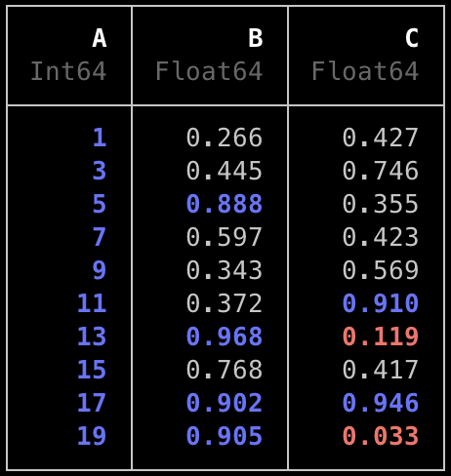451x476 pixels.
Task: Select the Int64 type label
Action: click(x=68, y=71)
